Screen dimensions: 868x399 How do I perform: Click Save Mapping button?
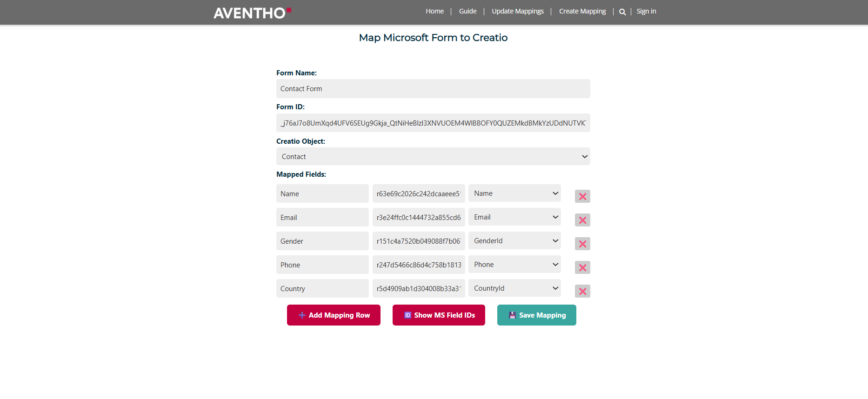tap(537, 315)
